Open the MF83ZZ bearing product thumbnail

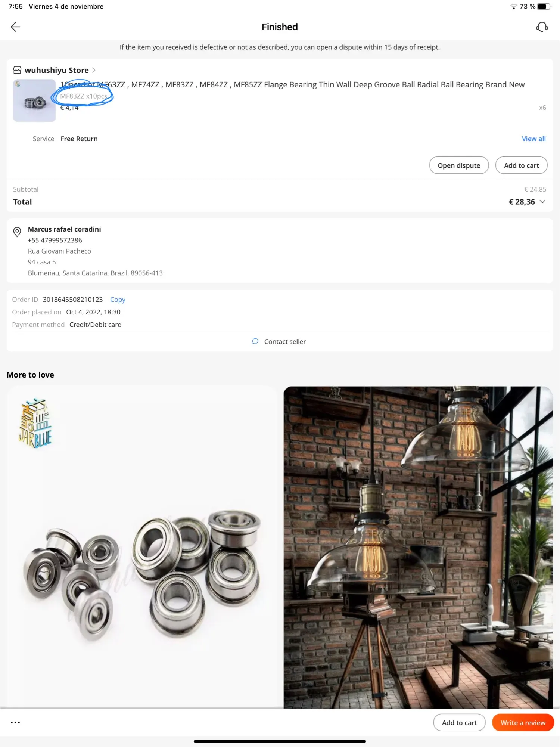tap(34, 100)
